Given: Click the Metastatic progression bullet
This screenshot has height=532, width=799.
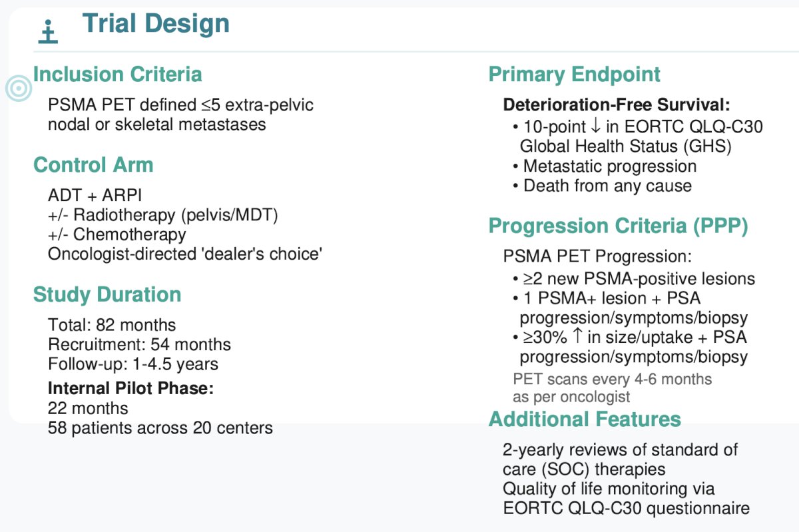Looking at the screenshot, I should [x=605, y=166].
